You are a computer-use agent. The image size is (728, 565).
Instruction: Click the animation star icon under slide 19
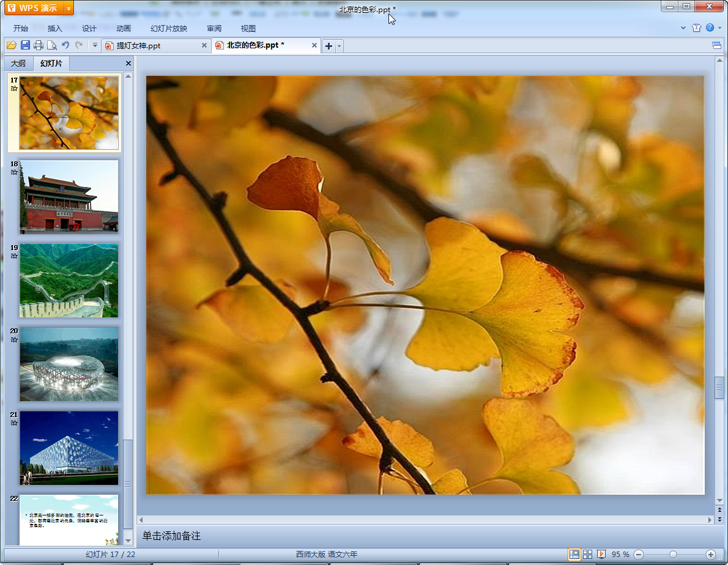point(14,256)
